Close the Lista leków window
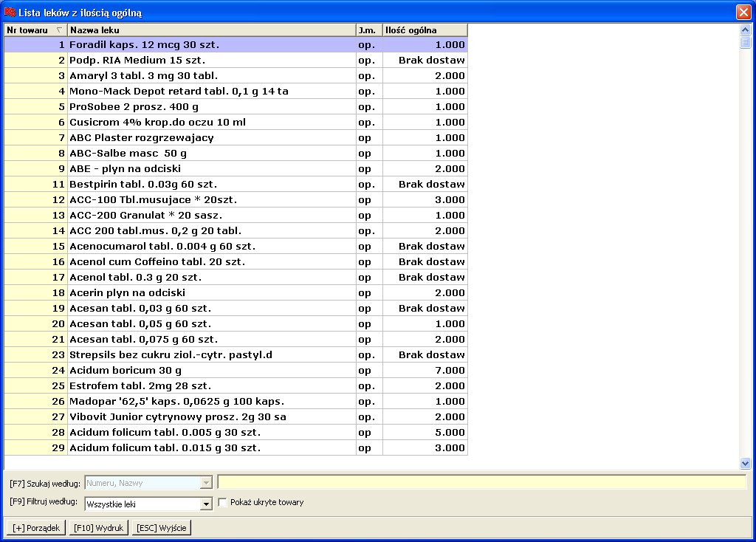The image size is (756, 542). 743,12
